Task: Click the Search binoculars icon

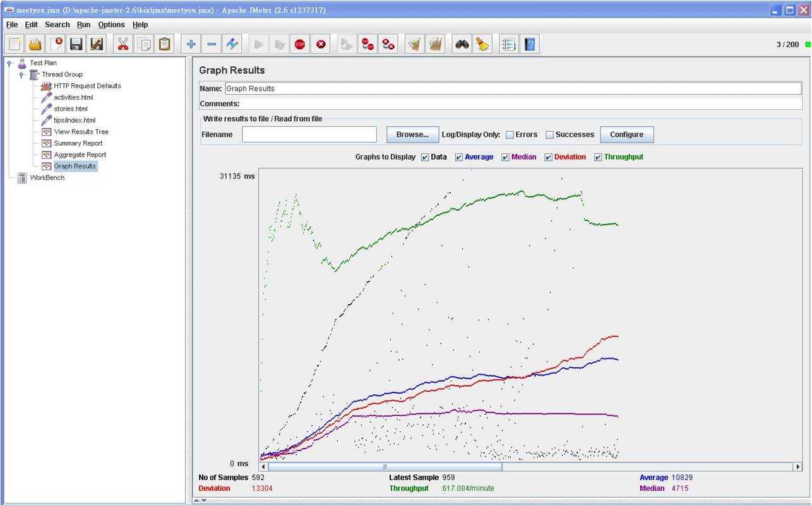Action: (x=462, y=44)
